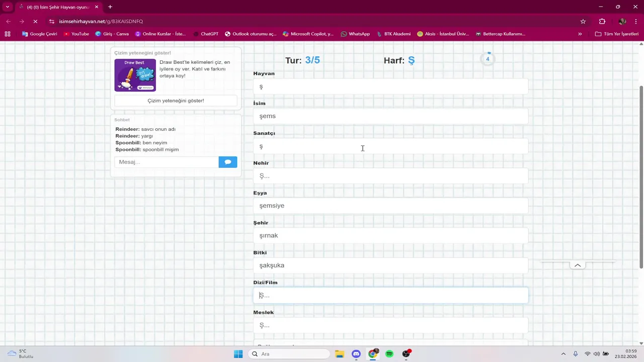Bookmark this page with the star icon
Image resolution: width=644 pixels, height=362 pixels.
point(583,22)
